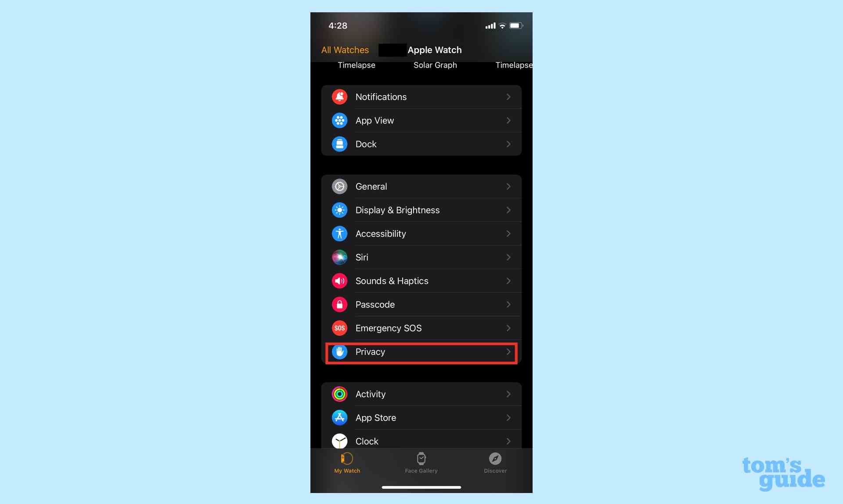Navigate to App View settings
The height and width of the screenshot is (504, 843).
[421, 120]
